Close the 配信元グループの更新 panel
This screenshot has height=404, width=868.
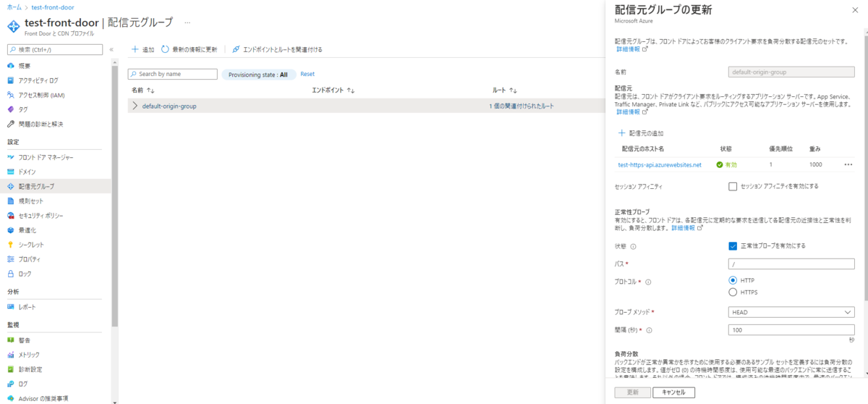pos(854,9)
